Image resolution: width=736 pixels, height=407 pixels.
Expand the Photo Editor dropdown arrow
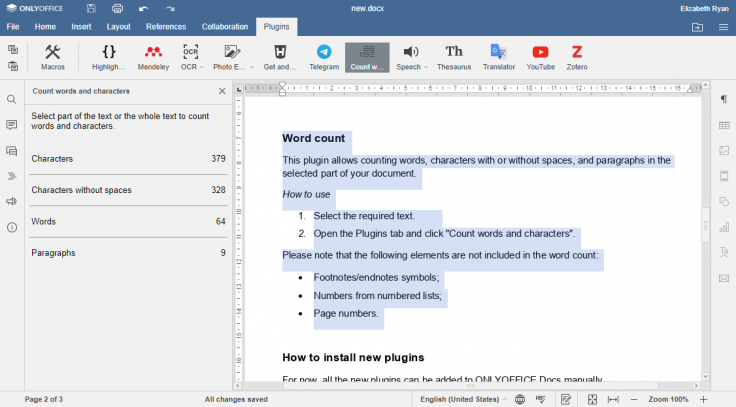(252, 67)
